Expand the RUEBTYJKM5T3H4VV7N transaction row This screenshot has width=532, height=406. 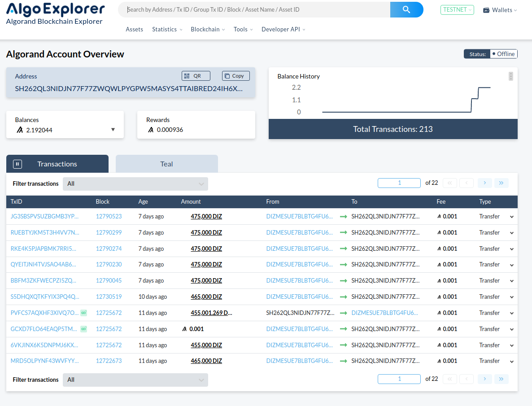512,233
